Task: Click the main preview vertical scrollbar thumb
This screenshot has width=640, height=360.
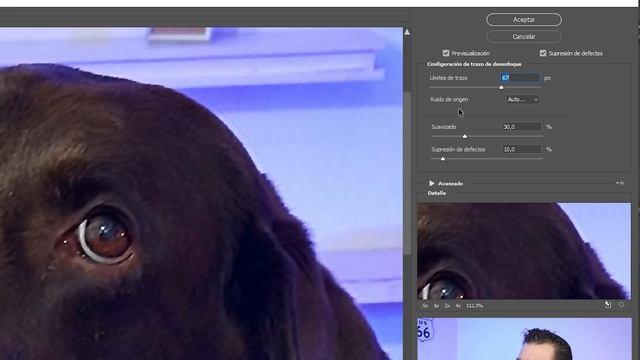Action: (407, 173)
